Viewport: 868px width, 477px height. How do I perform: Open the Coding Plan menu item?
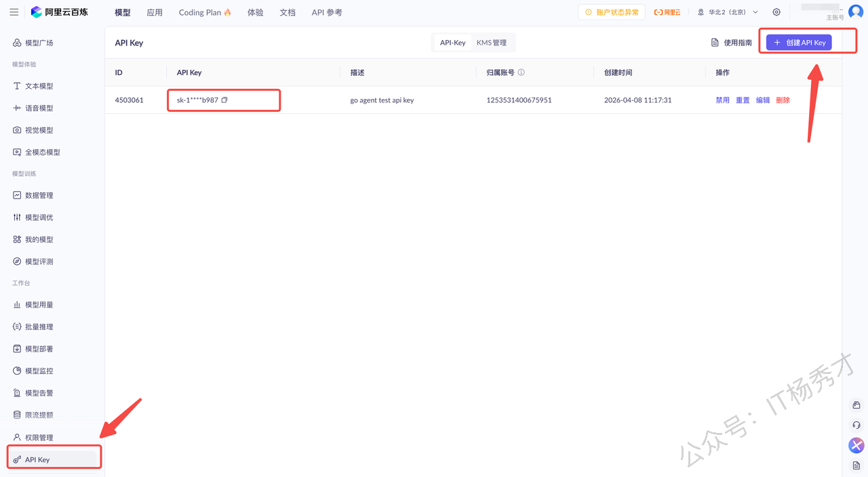coord(205,12)
